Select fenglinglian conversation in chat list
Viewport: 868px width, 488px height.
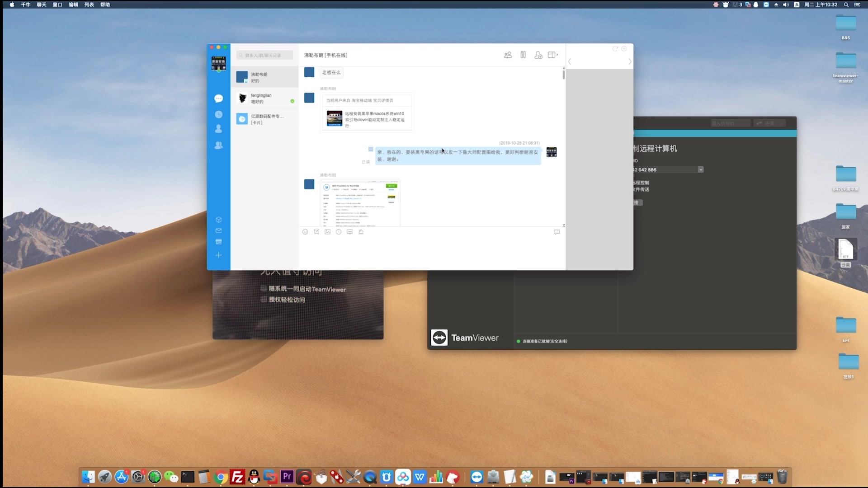pos(265,99)
